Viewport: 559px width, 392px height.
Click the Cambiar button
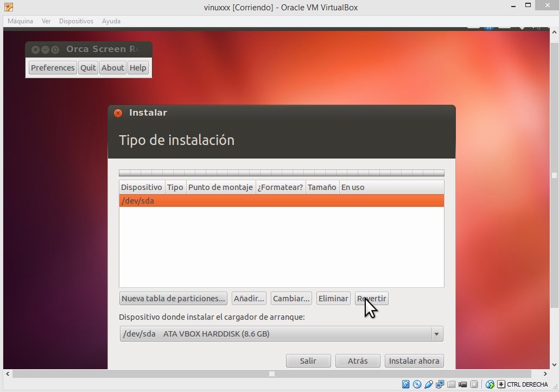pos(291,298)
